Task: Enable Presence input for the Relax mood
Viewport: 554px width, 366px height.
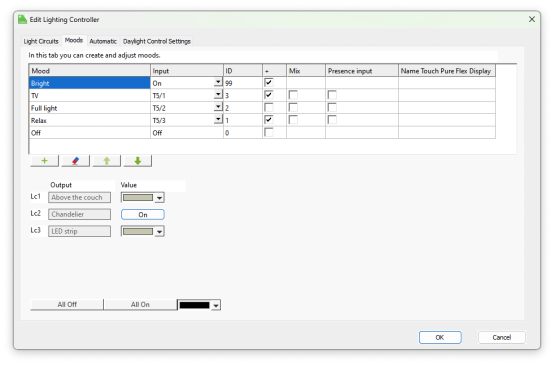Action: (x=332, y=120)
